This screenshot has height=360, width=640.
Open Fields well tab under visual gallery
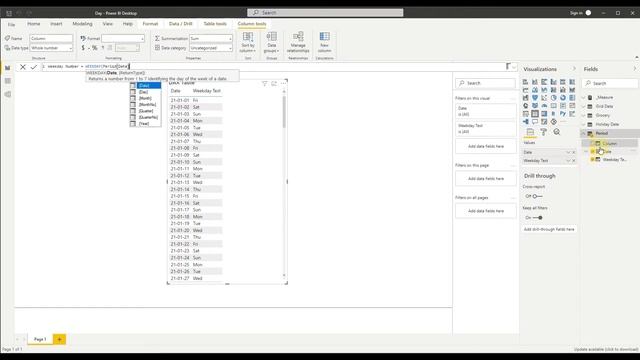click(530, 132)
